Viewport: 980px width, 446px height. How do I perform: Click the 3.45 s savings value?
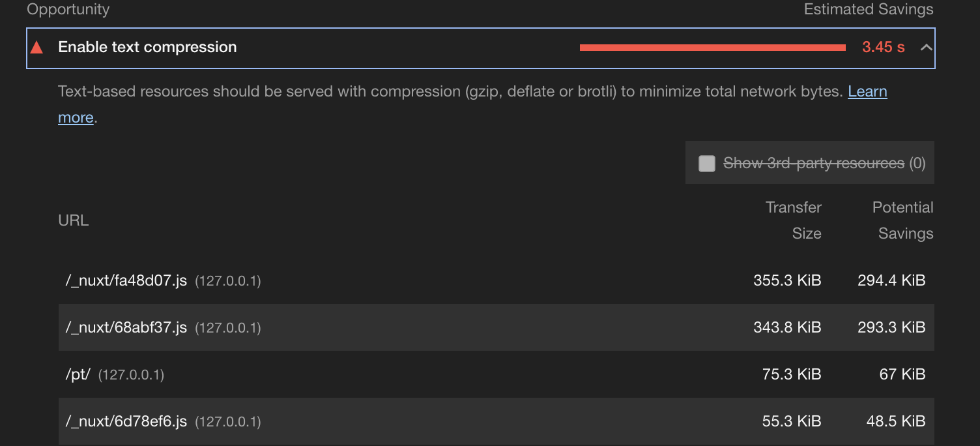click(883, 46)
